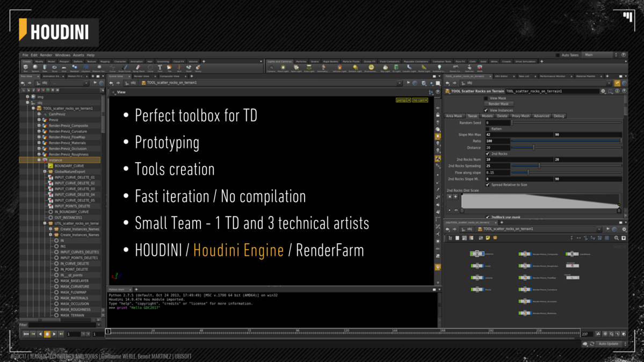Click the Random Seed input field
644x362 pixels.
497,123
